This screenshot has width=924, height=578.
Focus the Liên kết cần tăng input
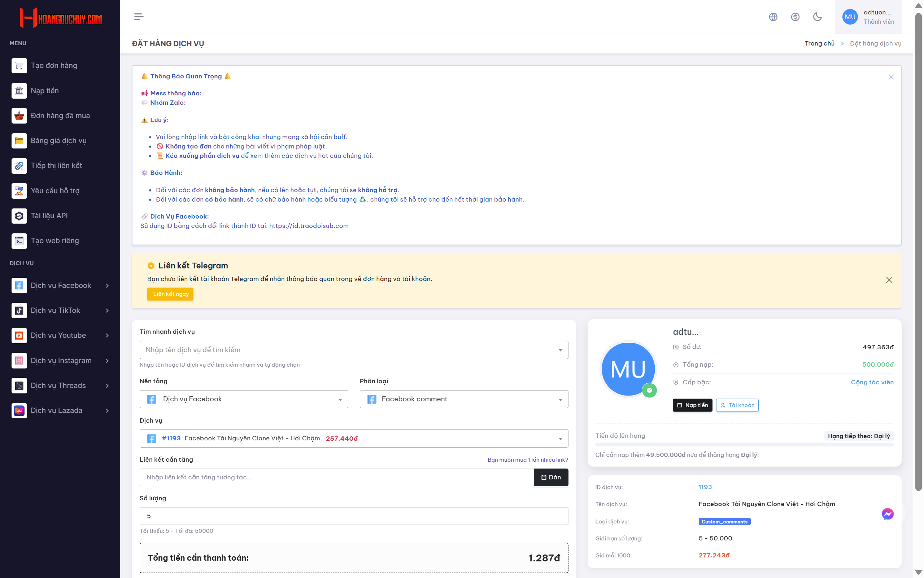337,478
